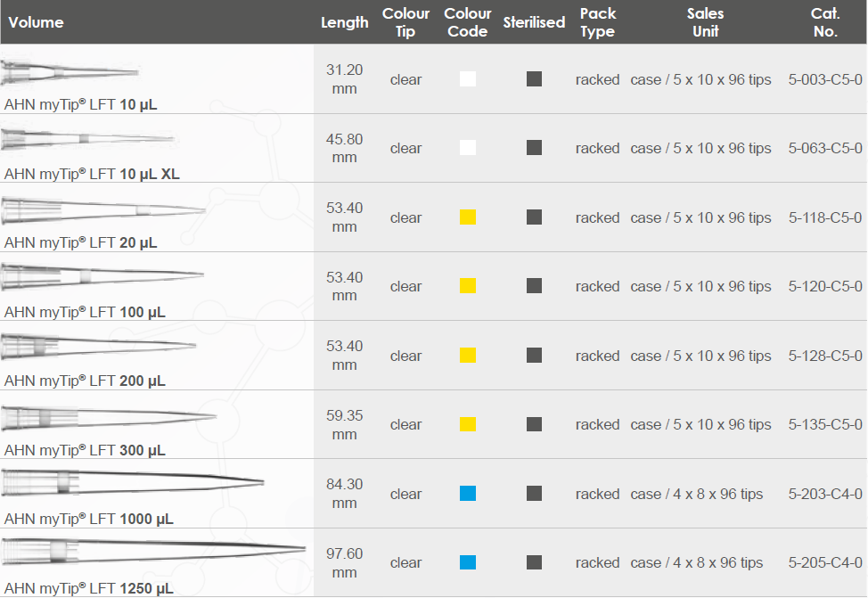
Task: Click sterilised marker in the 5-118-C5-0 row
Action: [534, 217]
